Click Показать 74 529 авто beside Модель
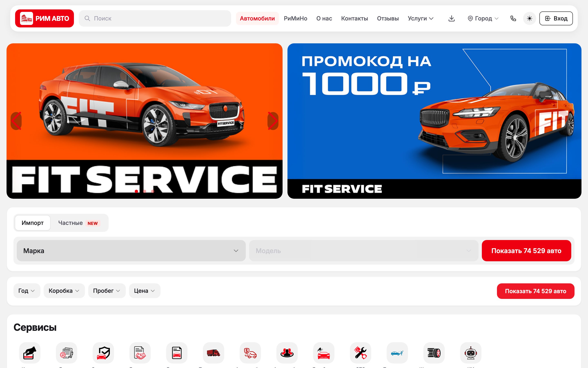 point(526,251)
